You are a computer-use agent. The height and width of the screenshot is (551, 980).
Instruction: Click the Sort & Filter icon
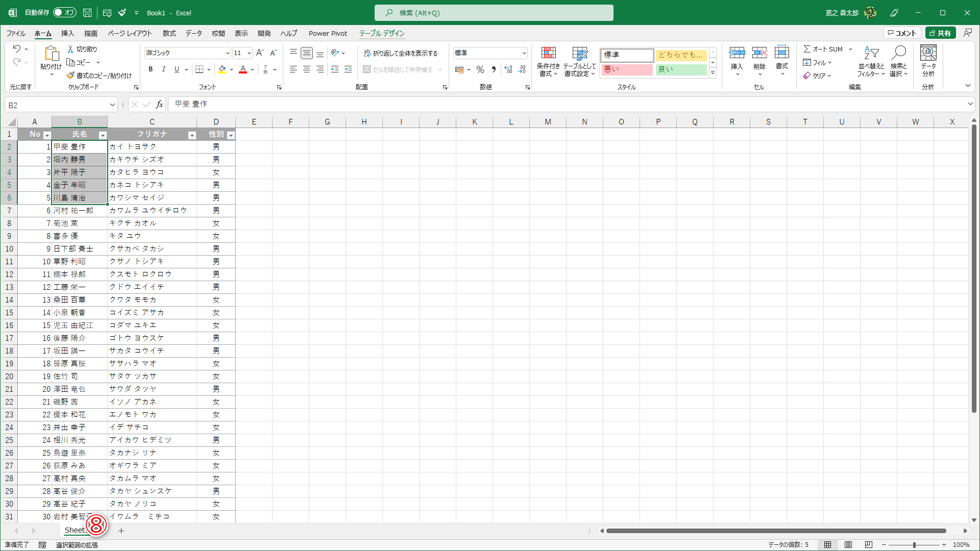[871, 54]
